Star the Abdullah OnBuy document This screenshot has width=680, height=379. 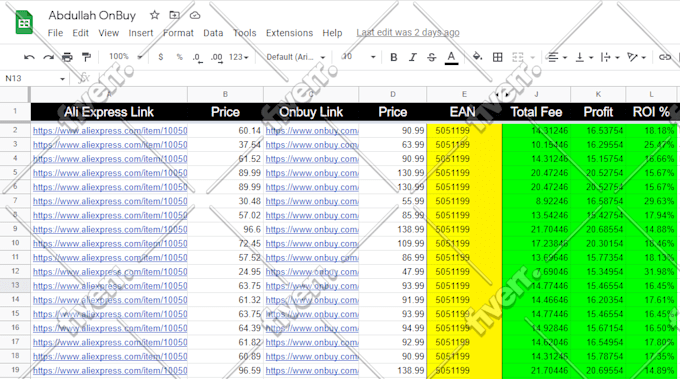[x=154, y=15]
